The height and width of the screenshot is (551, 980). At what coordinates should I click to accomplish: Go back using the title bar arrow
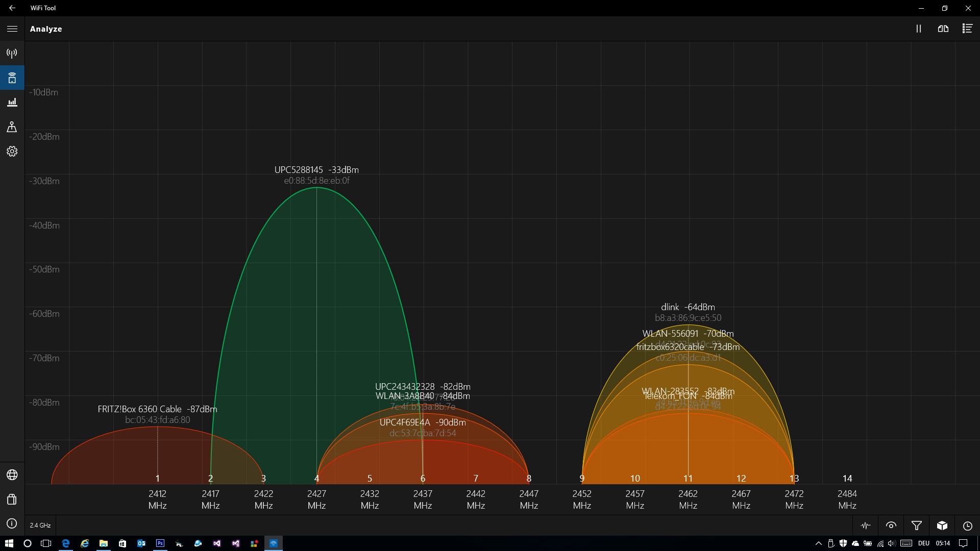click(x=12, y=8)
